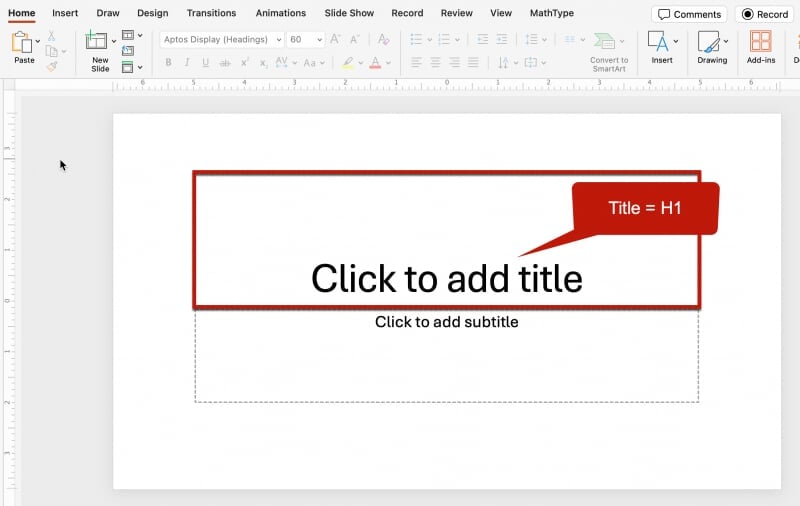The height and width of the screenshot is (506, 800).
Task: Open the highlight color dropdown arrow
Action: tap(361, 63)
